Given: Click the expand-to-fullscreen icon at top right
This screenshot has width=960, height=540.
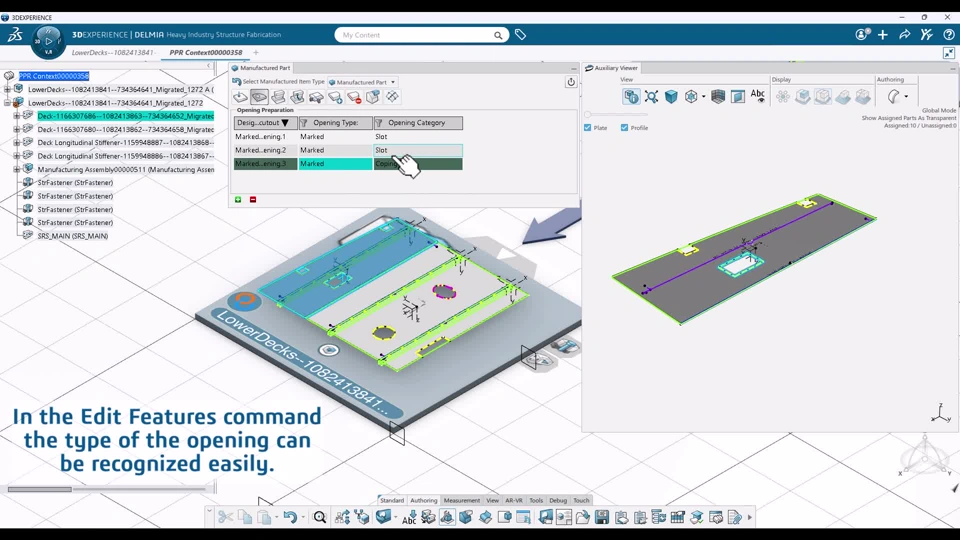Looking at the screenshot, I should pos(948,53).
